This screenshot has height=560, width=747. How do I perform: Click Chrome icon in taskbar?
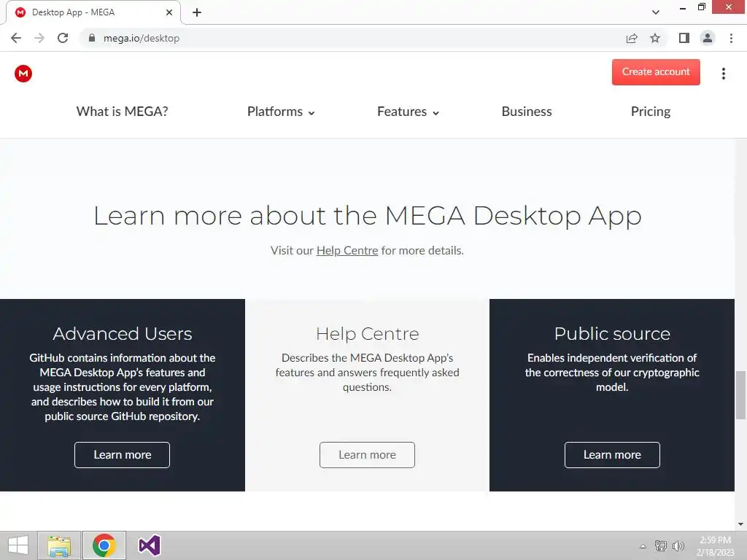[x=104, y=545]
